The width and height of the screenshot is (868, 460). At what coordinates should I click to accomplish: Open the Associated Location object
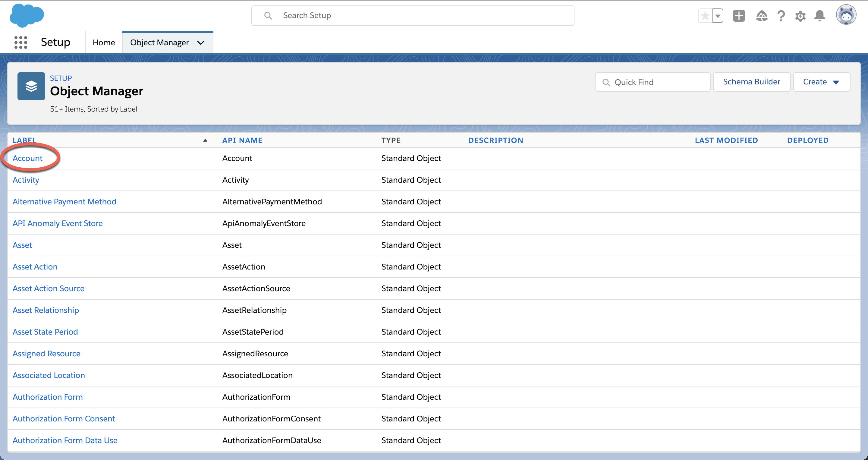tap(49, 375)
